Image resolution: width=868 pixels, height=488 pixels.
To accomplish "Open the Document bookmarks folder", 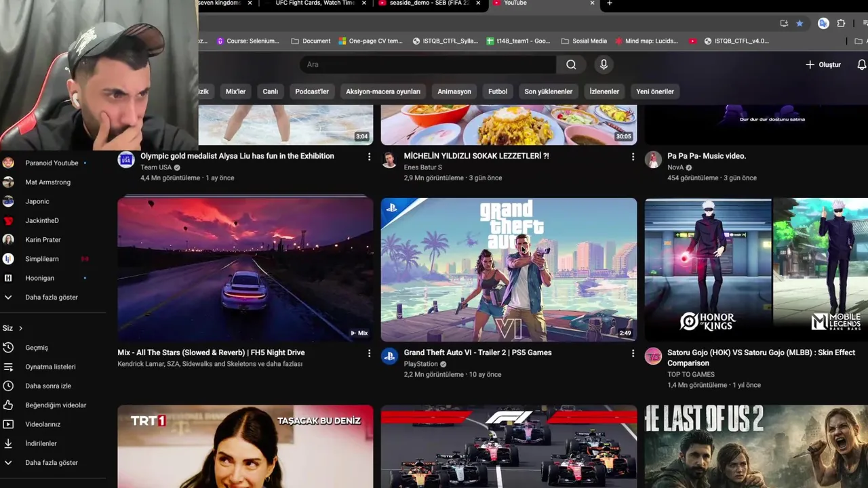I will coord(311,41).
